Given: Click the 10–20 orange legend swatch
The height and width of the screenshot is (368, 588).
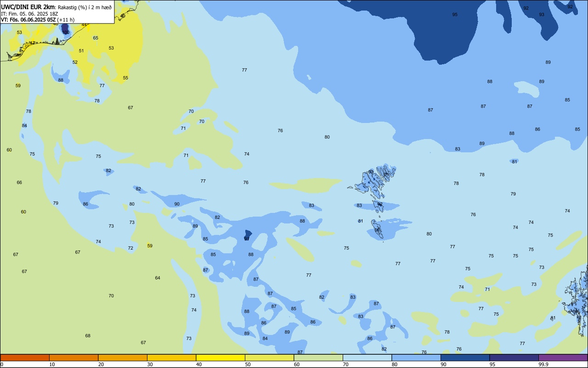Looking at the screenshot, I should (73, 357).
